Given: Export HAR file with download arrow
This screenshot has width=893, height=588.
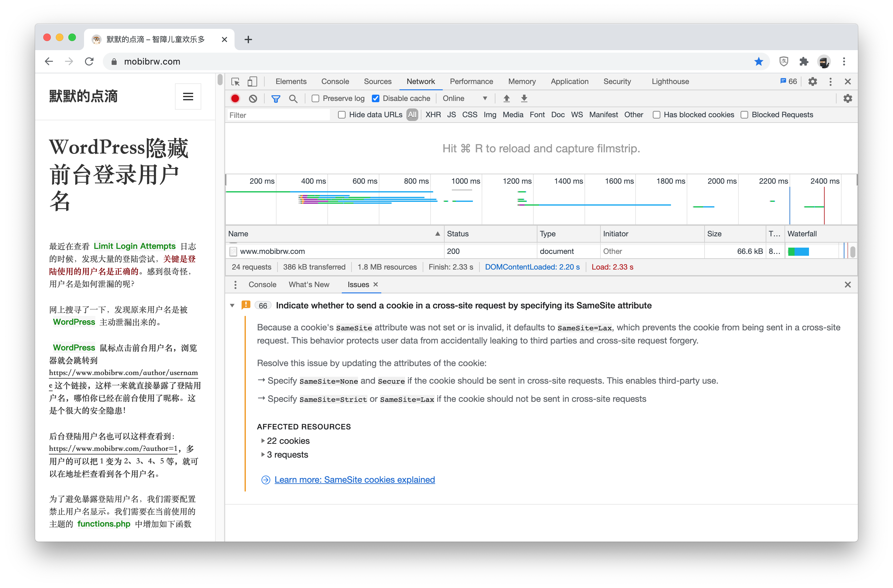Looking at the screenshot, I should (x=524, y=98).
